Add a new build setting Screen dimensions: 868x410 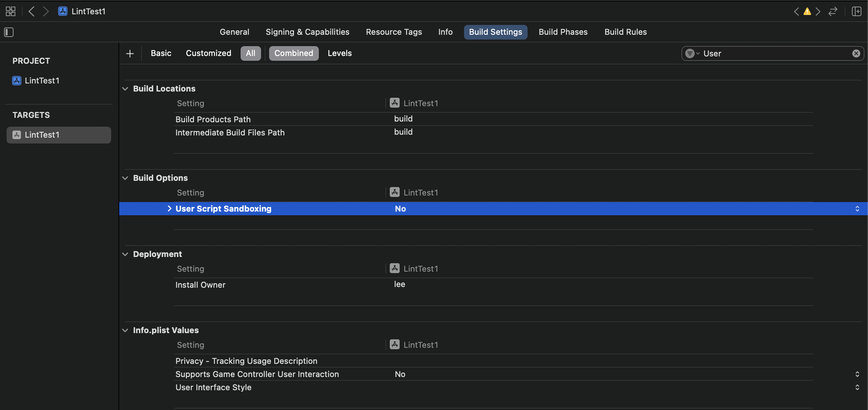[x=130, y=53]
